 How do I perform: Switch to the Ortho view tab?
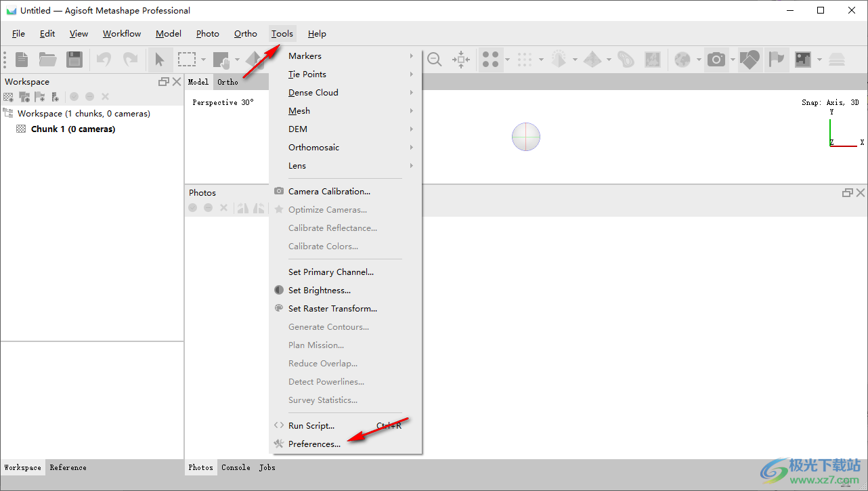pos(228,82)
